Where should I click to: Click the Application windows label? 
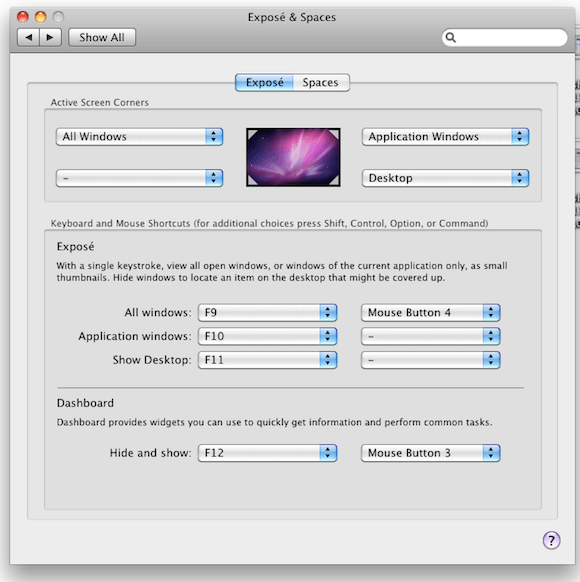point(135,336)
